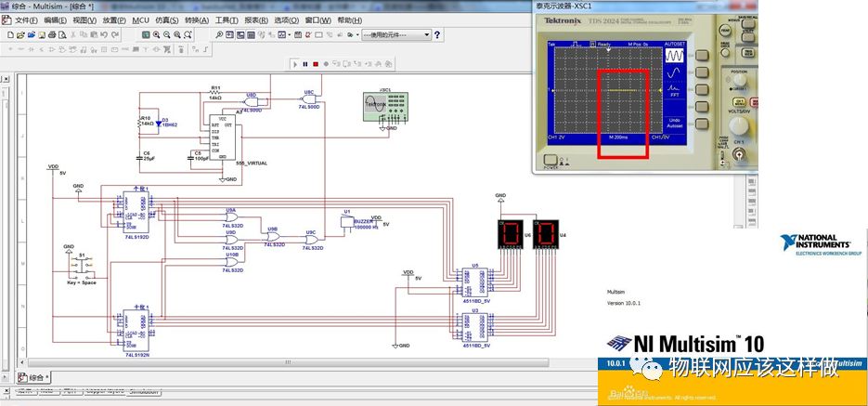Click the CH 1 BNC input connector
Screen dimensions: 868x406
[738, 154]
